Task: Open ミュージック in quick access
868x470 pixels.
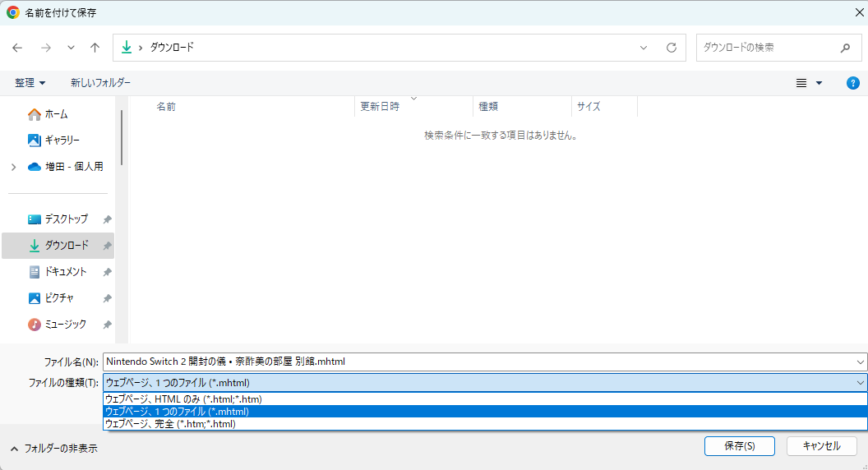Action: (57, 325)
